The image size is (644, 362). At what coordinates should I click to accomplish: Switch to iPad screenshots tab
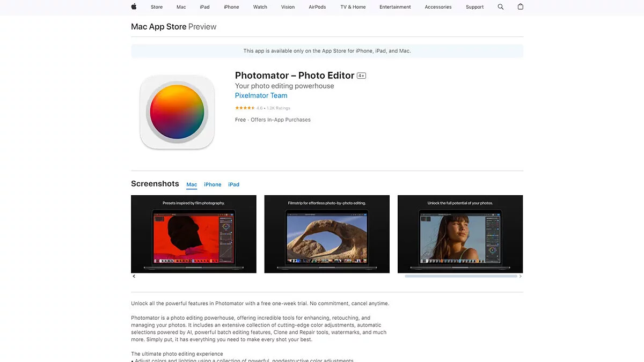[x=233, y=184]
